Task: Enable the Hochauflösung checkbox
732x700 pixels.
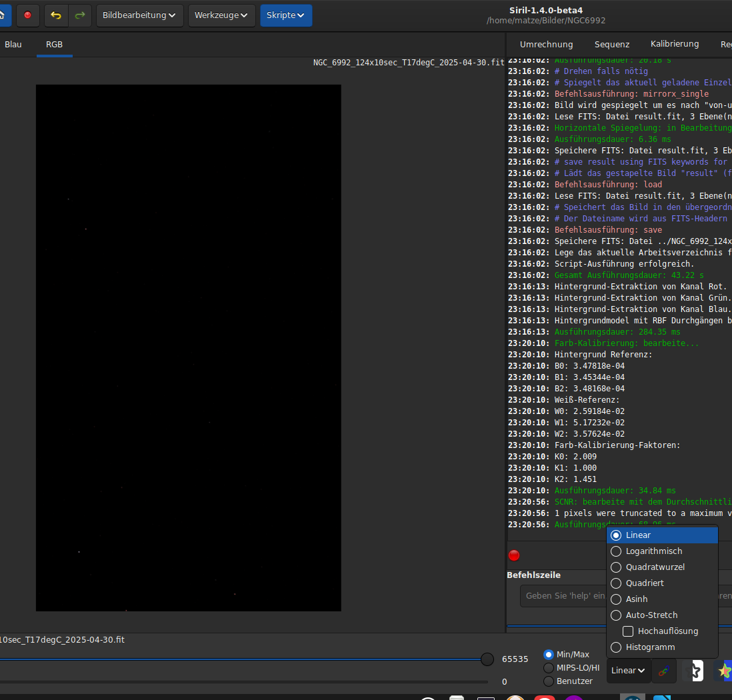Action: [628, 631]
